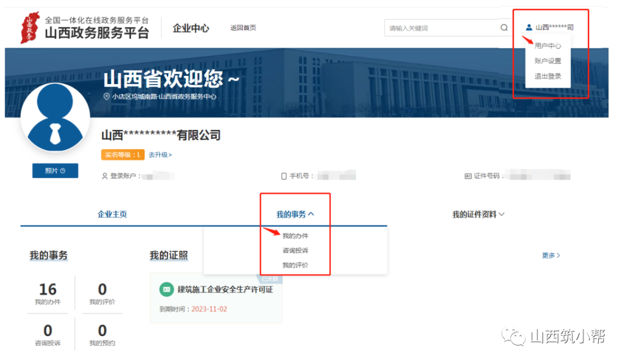Image resolution: width=626 pixels, height=364 pixels.
Task: Open the 用户中心 entry in the user menu
Action: pos(547,45)
